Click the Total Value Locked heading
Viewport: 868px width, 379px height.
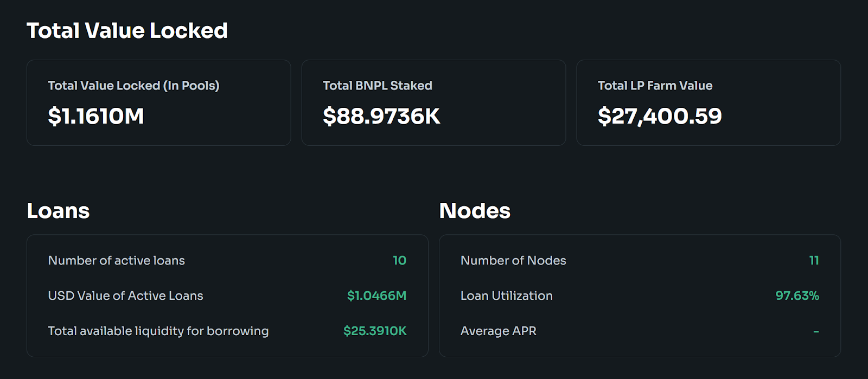[x=127, y=31]
